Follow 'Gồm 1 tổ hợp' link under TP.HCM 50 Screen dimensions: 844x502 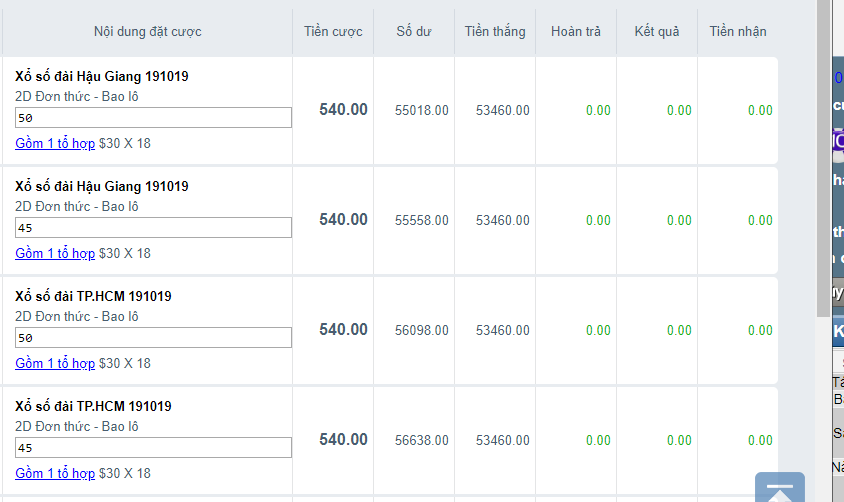pyautogui.click(x=55, y=364)
